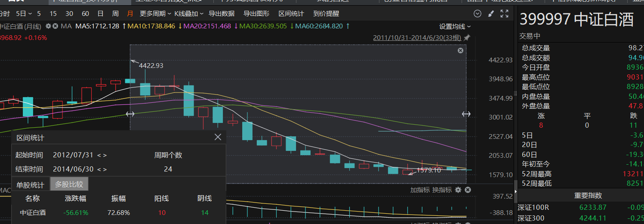The height and width of the screenshot is (224, 644).
Task: Grab right edge handle of selected interval
Action: (x=466, y=114)
